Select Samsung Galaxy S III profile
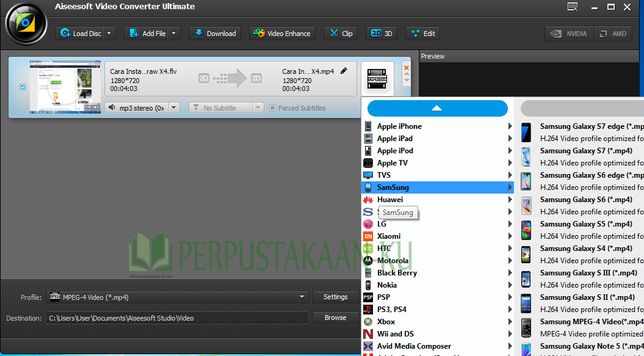Viewport: 644px width, 356px height. coord(581,278)
